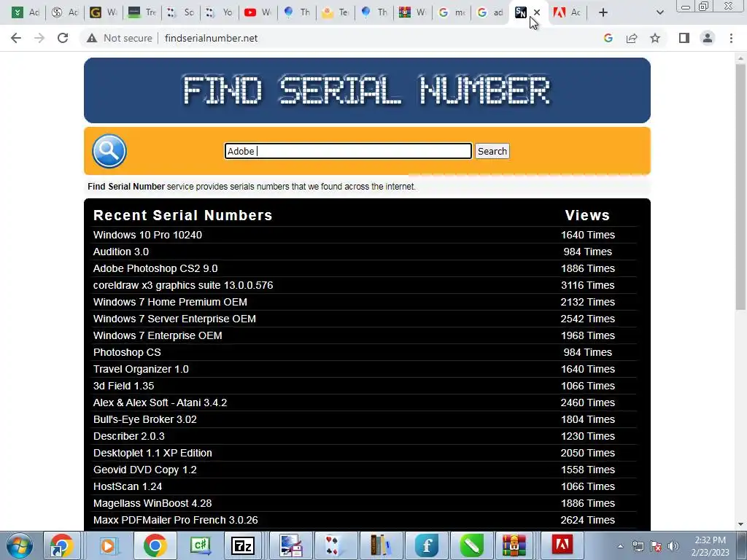This screenshot has width=747, height=560.
Task: Open Windows 10 Pro 10240 serial link
Action: click(x=147, y=235)
